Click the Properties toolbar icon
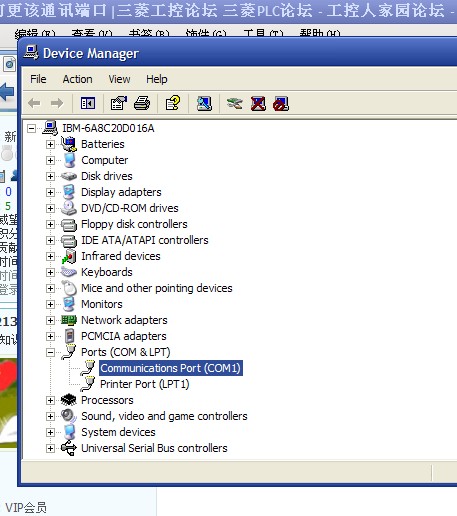Screen dimensions: 457x516 (x=119, y=103)
